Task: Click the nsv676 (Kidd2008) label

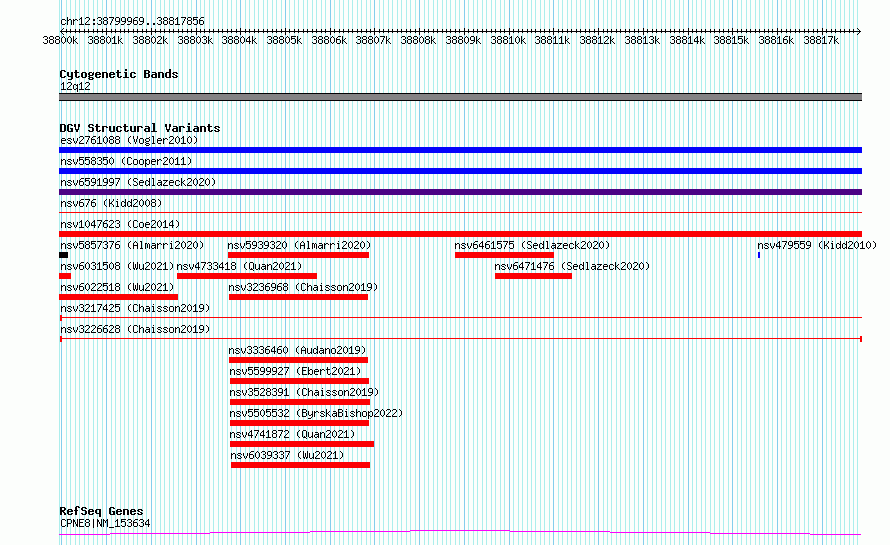Action: (x=111, y=203)
